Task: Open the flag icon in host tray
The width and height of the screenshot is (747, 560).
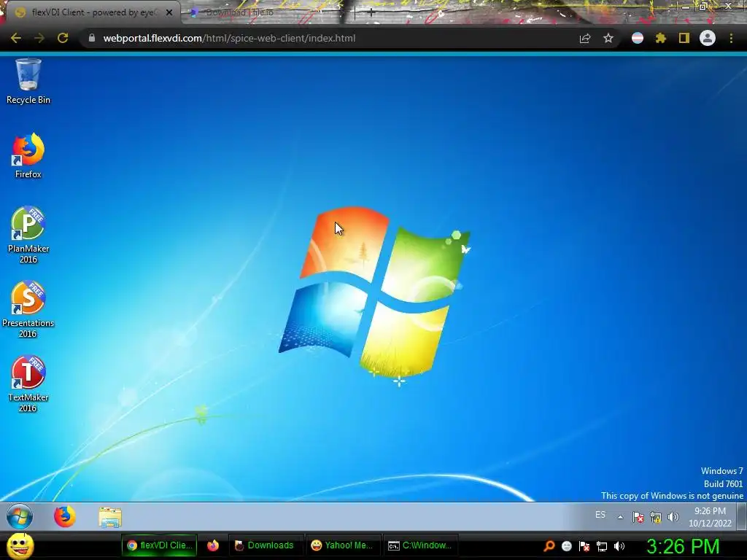Action: click(x=584, y=546)
